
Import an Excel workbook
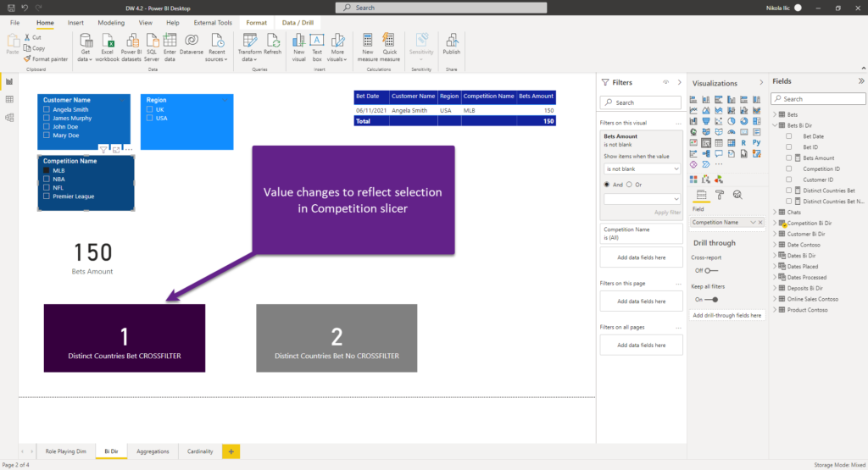pyautogui.click(x=107, y=47)
